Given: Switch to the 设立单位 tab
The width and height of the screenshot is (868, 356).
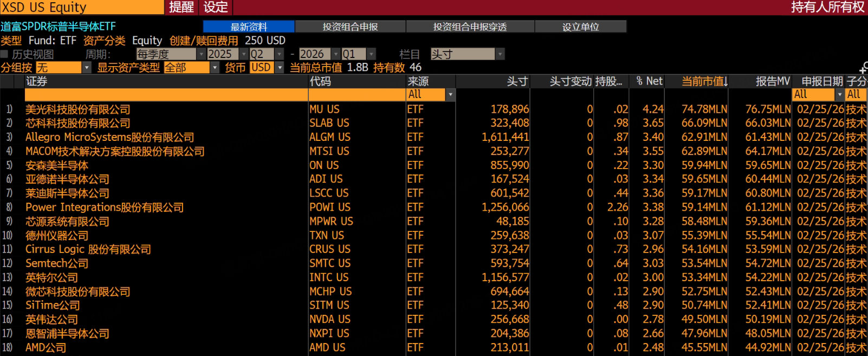Looking at the screenshot, I should 580,27.
